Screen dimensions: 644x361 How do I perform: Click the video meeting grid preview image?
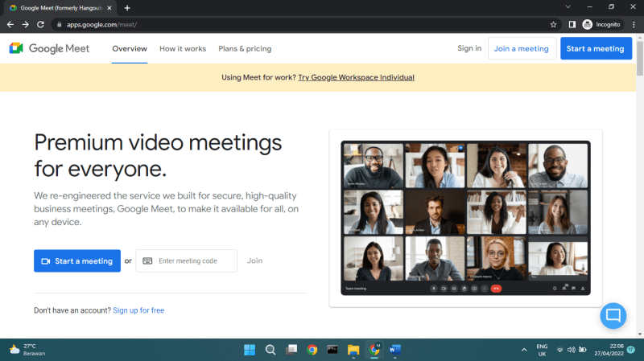465,218
